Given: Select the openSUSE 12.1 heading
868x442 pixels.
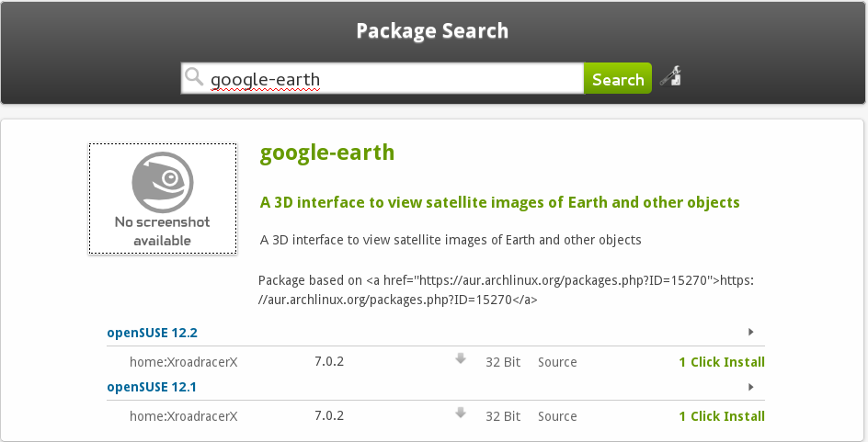Looking at the screenshot, I should click(x=152, y=387).
